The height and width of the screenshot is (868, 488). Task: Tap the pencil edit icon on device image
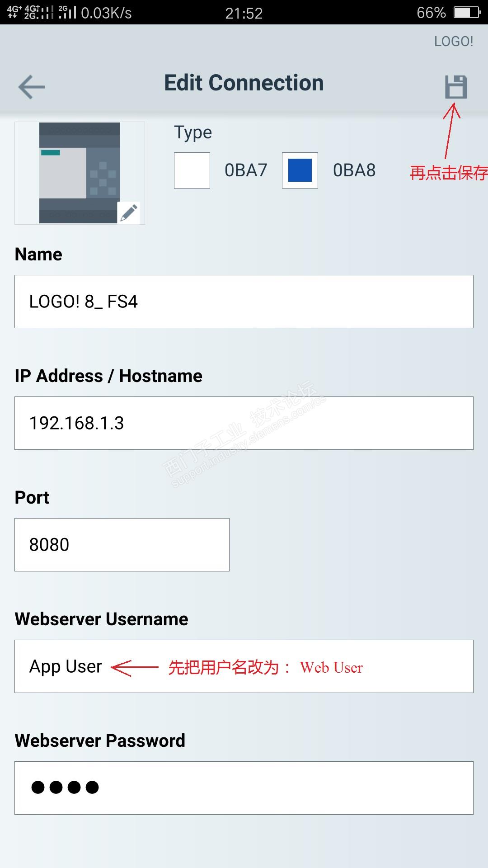point(129,212)
